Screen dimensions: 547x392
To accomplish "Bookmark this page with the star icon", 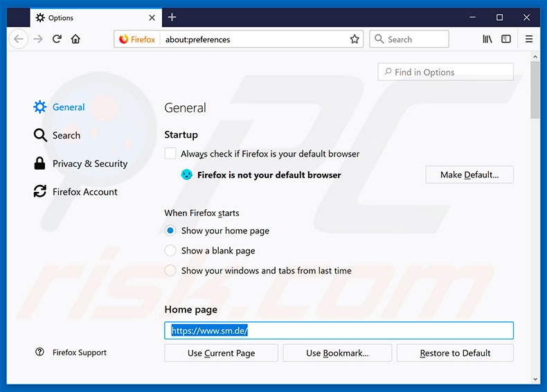I will point(355,39).
